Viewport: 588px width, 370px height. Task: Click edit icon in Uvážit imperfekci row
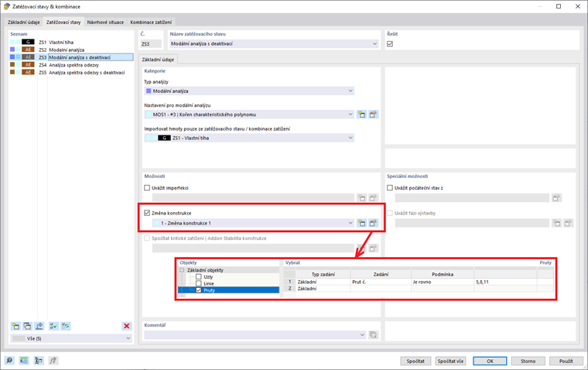coord(373,197)
